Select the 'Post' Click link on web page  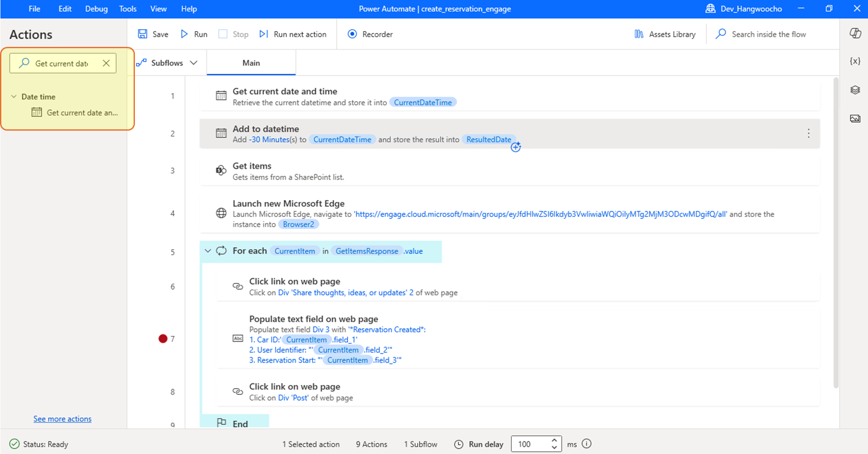click(x=518, y=391)
